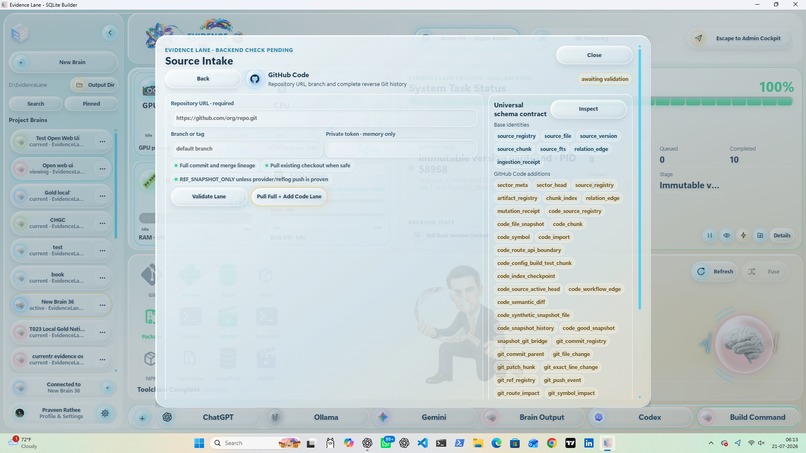The image size is (806, 453).
Task: Click Praveen Rathee profile avatar
Action: (x=20, y=413)
